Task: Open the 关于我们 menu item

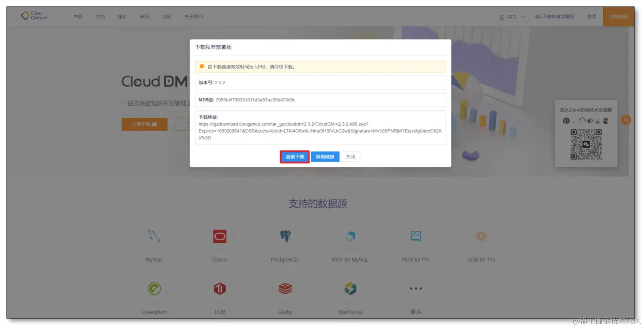Action: tap(194, 17)
